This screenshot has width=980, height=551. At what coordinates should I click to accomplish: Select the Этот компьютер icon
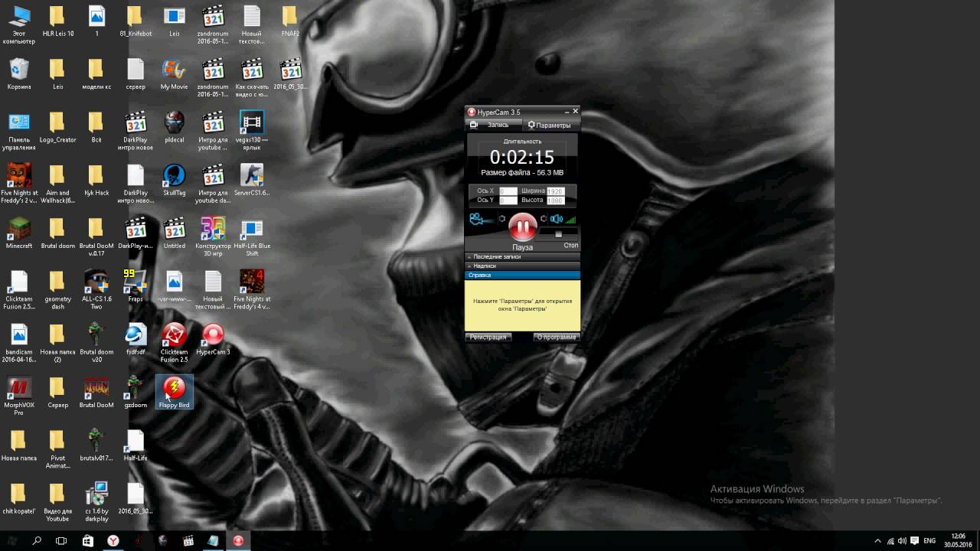(x=19, y=24)
